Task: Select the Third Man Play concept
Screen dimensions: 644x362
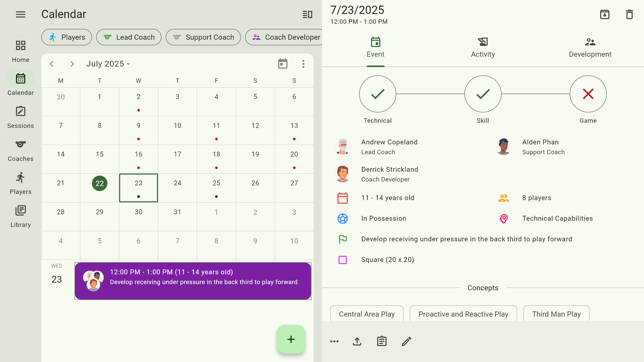Action: point(556,314)
